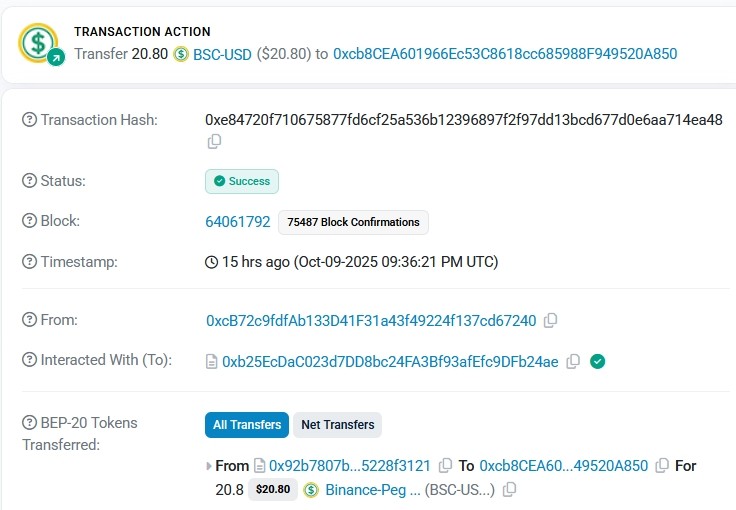736x510 pixels.
Task: Copy the Interacted With contract address
Action: (x=573, y=362)
